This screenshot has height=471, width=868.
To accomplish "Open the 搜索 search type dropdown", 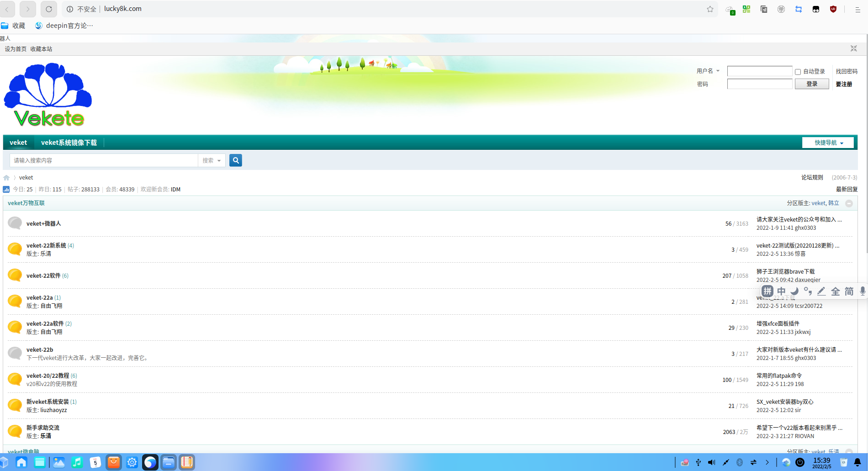I will click(x=212, y=160).
